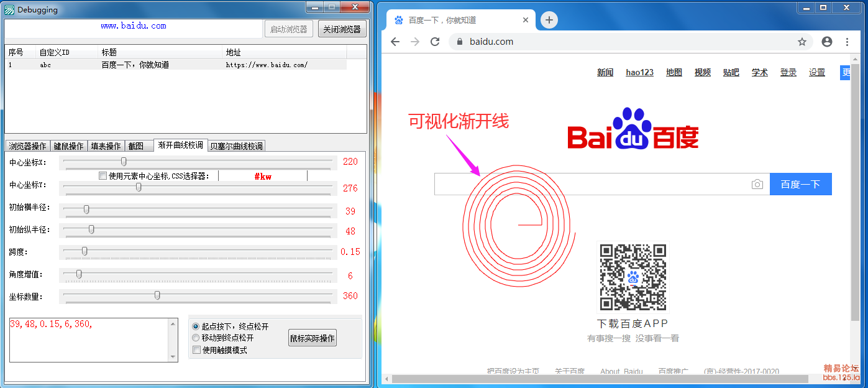Open the 视频 link
Viewport: 868px width, 388px height.
pos(703,72)
